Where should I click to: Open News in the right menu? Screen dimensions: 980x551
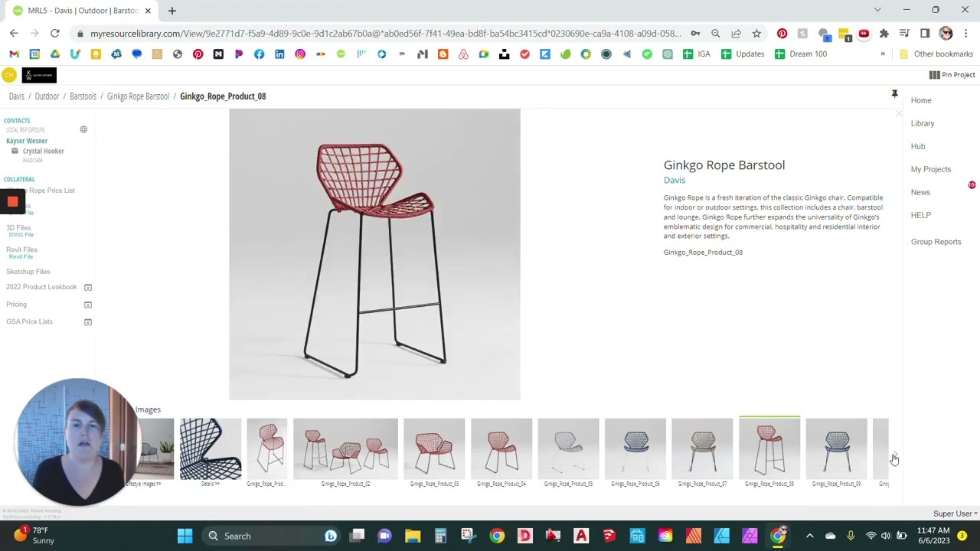(x=920, y=192)
